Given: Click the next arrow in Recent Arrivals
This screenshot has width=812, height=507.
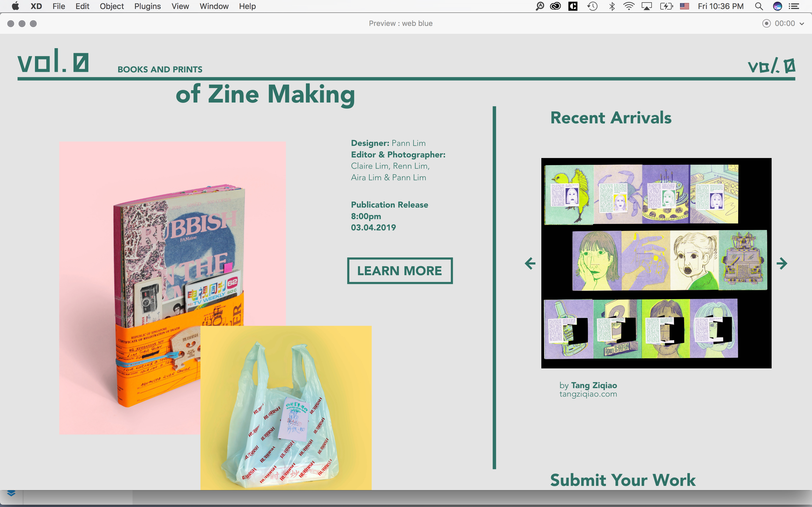Looking at the screenshot, I should tap(782, 263).
